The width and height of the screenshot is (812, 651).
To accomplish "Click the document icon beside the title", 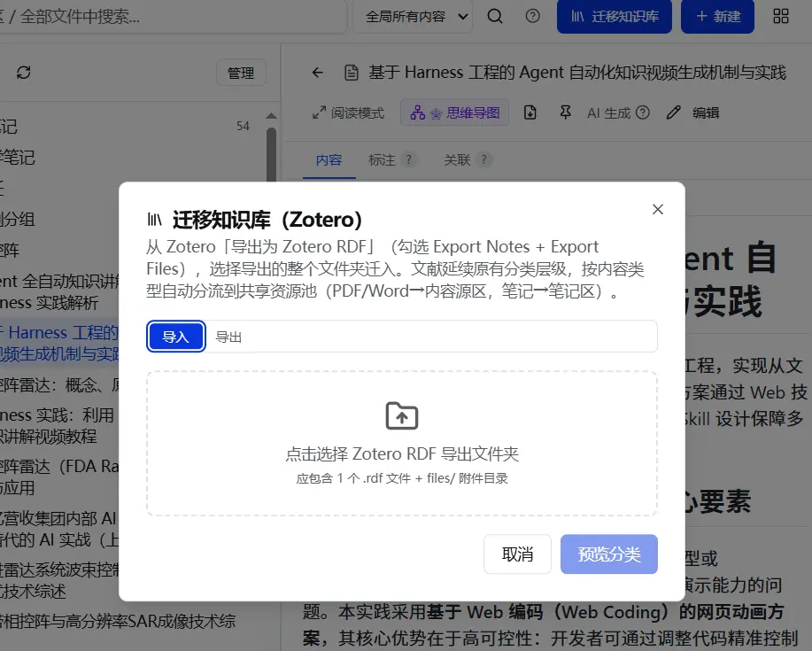I will (352, 73).
